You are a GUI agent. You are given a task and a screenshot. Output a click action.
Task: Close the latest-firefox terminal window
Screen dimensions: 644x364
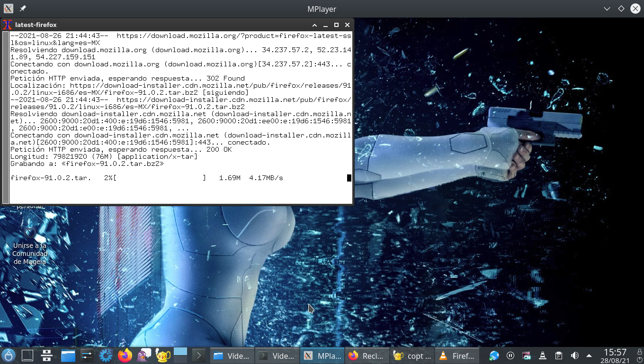coord(347,25)
